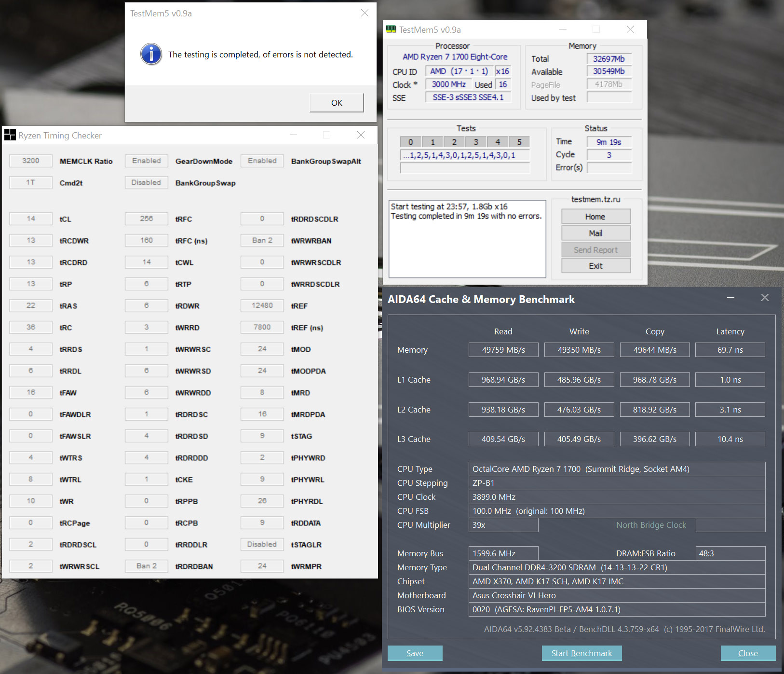This screenshot has height=674, width=784.
Task: Click the Cmd2t value 1T
Action: pos(31,182)
